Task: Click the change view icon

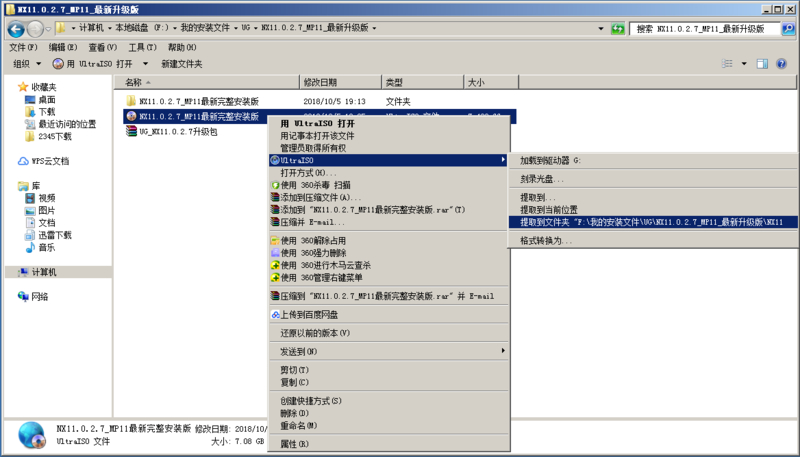Action: [728, 64]
